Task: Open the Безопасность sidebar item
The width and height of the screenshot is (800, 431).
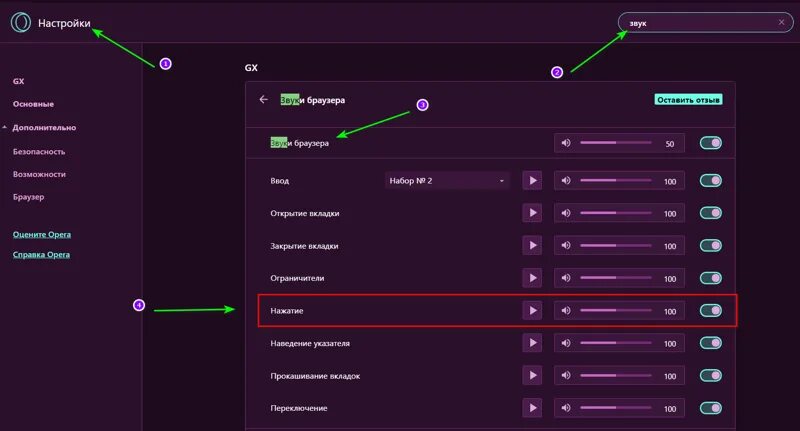Action: click(39, 151)
